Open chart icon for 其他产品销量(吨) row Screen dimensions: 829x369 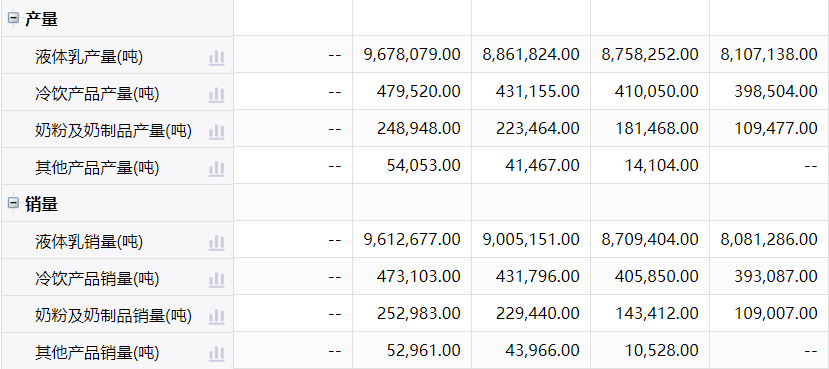pos(216,354)
